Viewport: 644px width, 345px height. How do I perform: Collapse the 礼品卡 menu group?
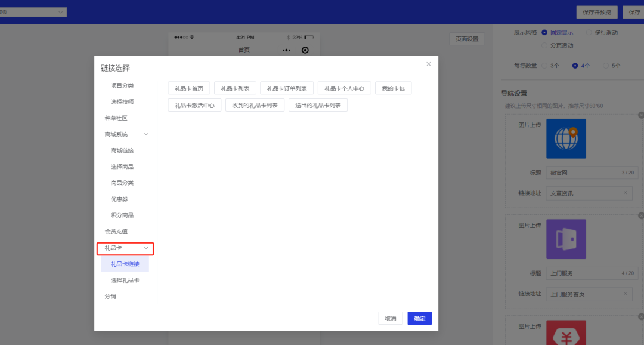coord(146,248)
